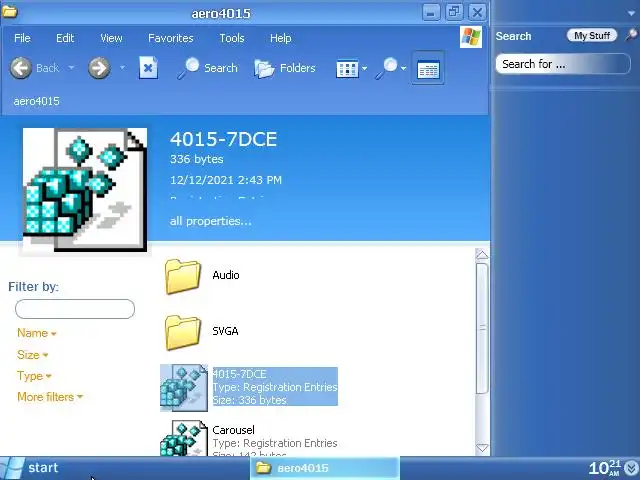Click the Audio folder name
The height and width of the screenshot is (480, 640).
(226, 275)
